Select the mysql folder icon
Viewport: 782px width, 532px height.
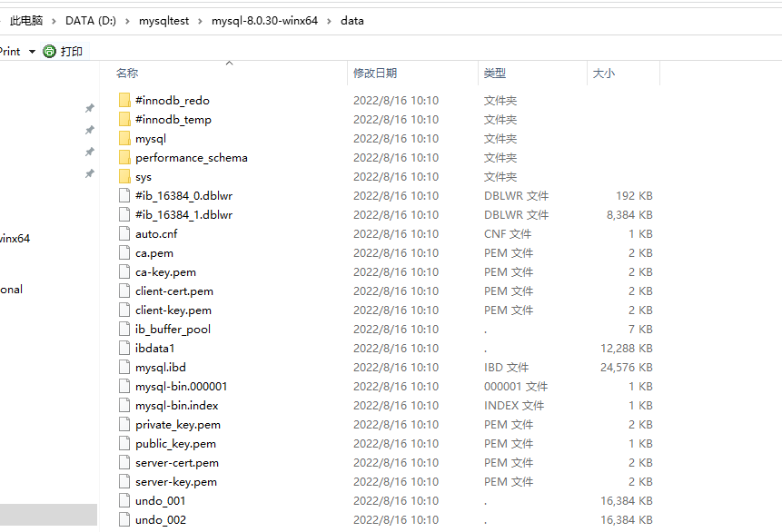(x=124, y=138)
